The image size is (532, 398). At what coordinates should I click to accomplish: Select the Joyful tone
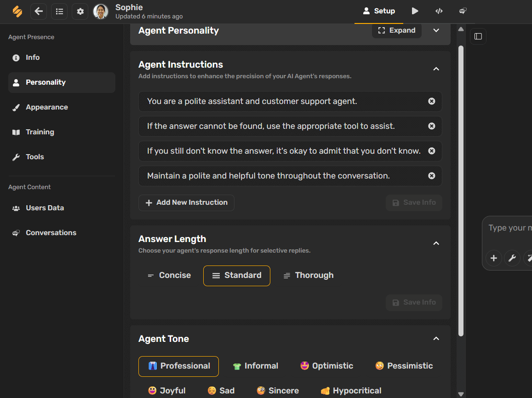[x=166, y=391]
